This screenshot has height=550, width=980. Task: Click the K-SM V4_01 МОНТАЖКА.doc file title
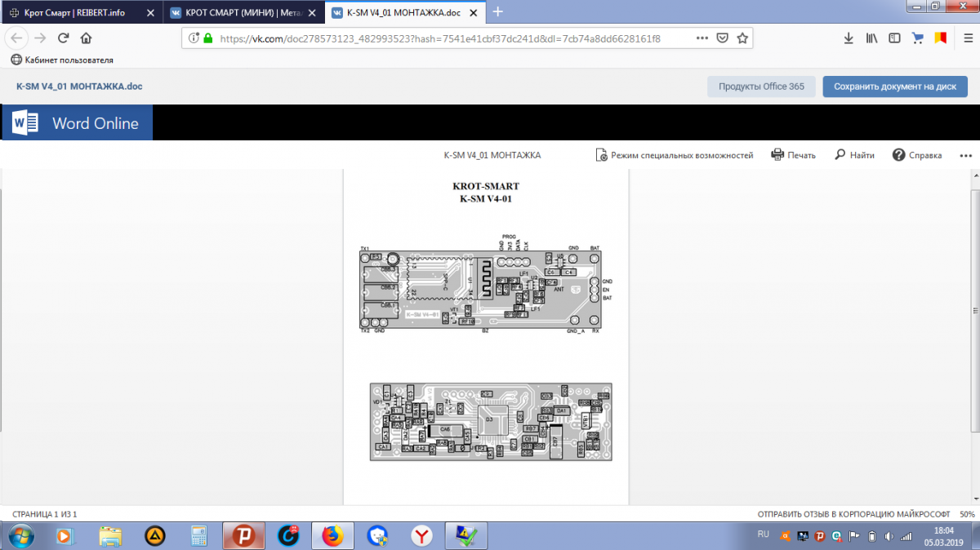click(x=79, y=86)
